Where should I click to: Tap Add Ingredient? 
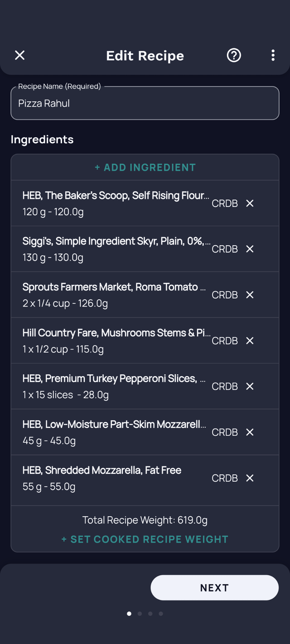click(x=145, y=168)
